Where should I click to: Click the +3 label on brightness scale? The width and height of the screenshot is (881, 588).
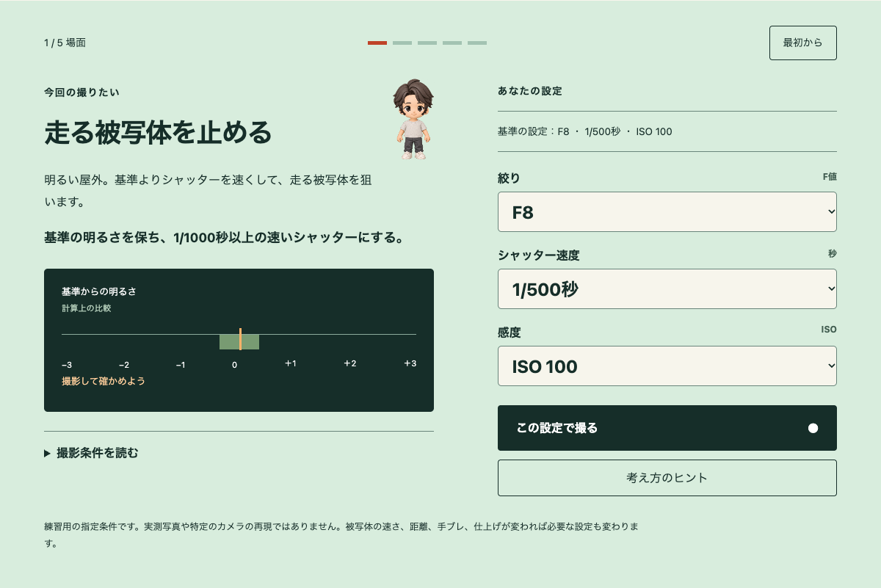tap(410, 363)
